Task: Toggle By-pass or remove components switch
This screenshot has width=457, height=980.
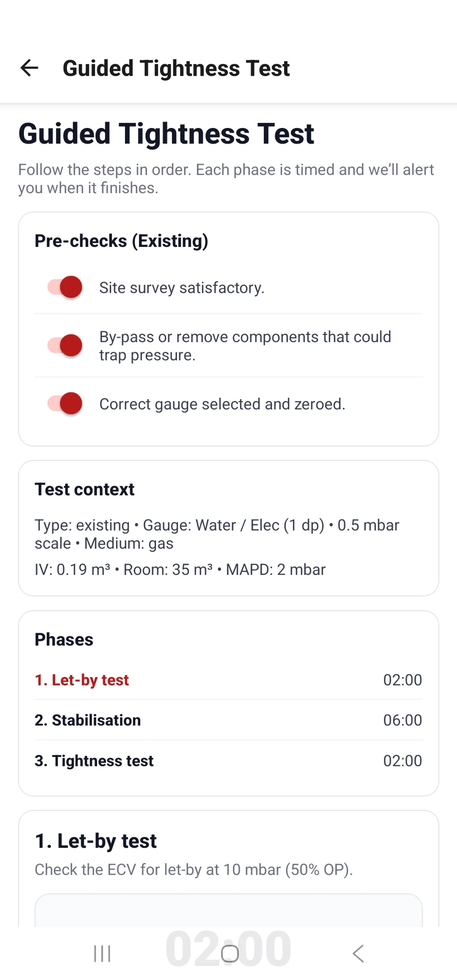Action: click(65, 345)
